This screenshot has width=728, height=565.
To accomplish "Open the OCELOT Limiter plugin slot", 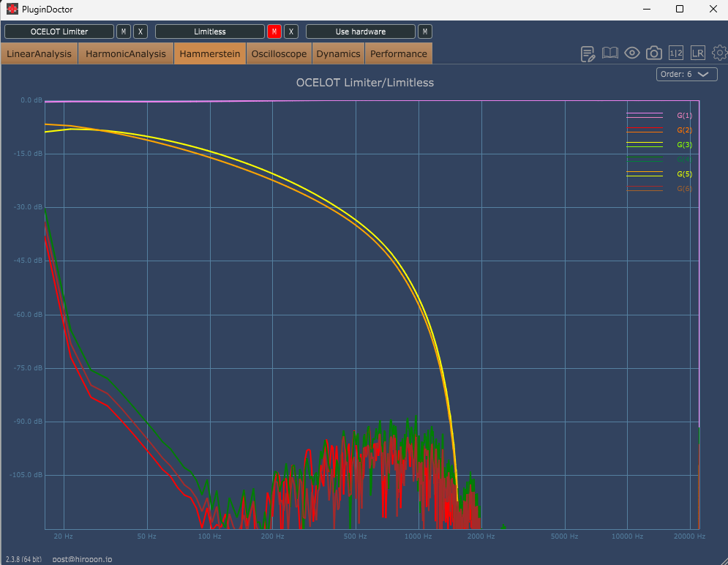I will click(x=59, y=31).
